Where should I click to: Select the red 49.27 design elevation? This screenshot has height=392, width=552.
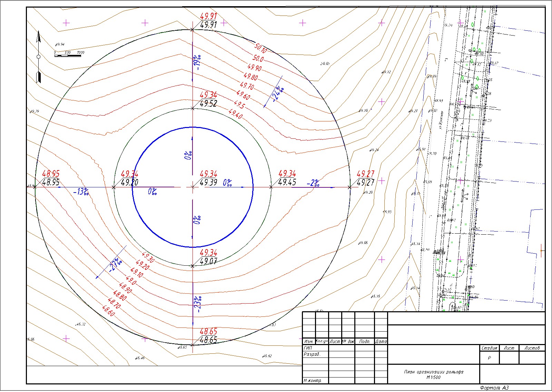click(x=366, y=174)
